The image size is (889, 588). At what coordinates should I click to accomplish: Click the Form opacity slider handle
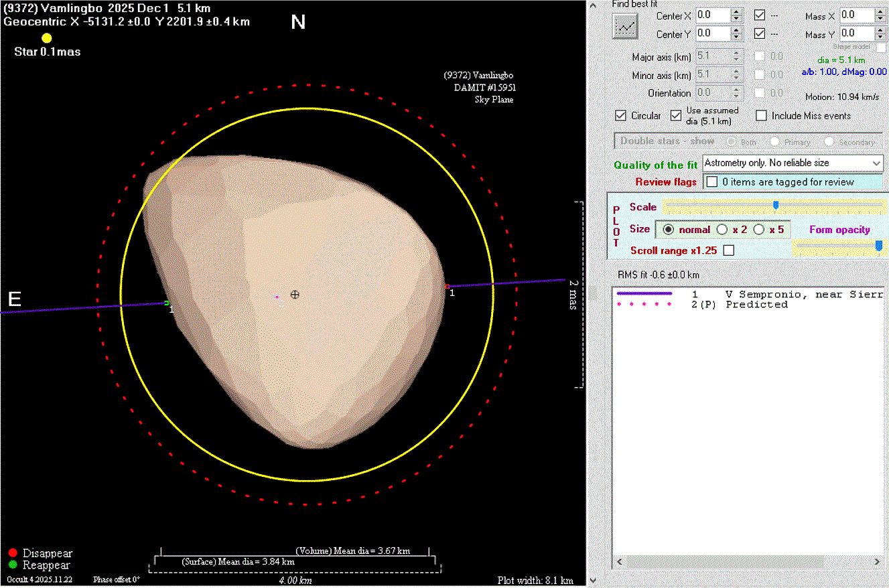pos(879,246)
